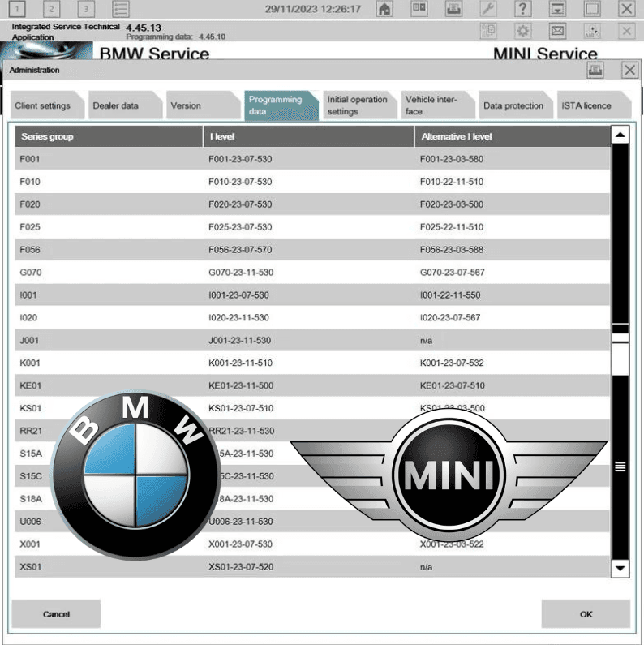
Task: Select the G070 series group row
Action: pos(312,273)
